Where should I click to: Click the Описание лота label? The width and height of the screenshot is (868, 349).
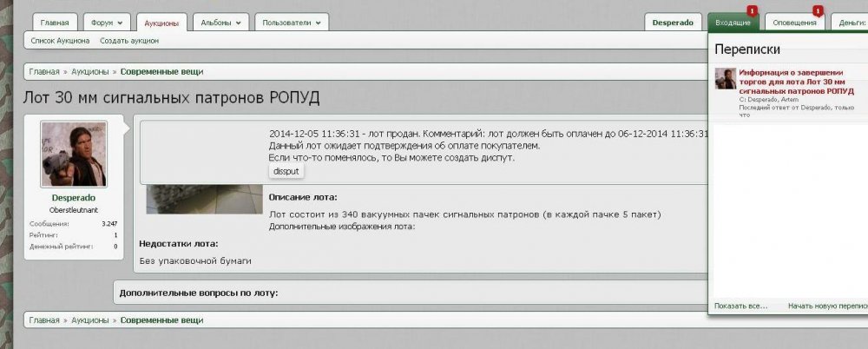(x=303, y=197)
